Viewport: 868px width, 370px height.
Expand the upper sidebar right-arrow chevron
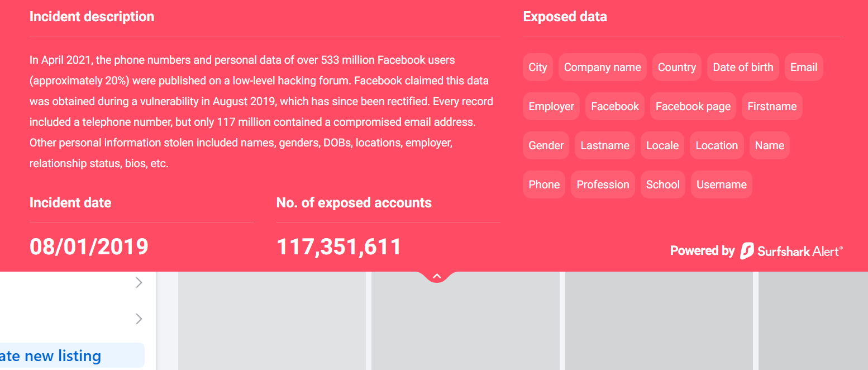[x=139, y=283]
